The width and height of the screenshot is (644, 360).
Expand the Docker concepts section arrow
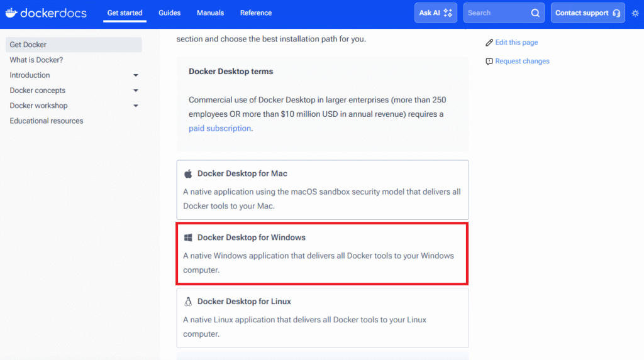[136, 90]
